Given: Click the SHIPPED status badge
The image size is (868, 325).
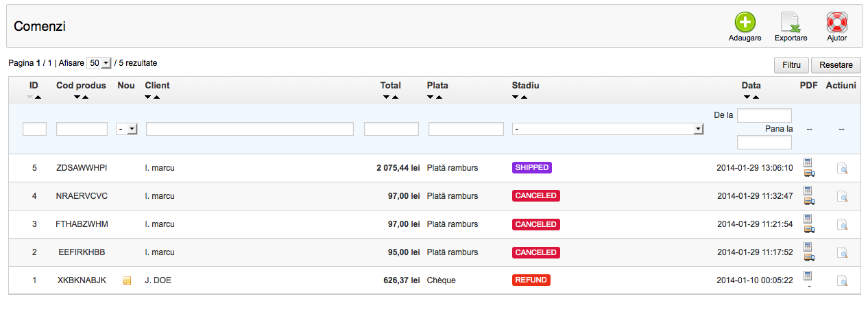Looking at the screenshot, I should point(531,167).
